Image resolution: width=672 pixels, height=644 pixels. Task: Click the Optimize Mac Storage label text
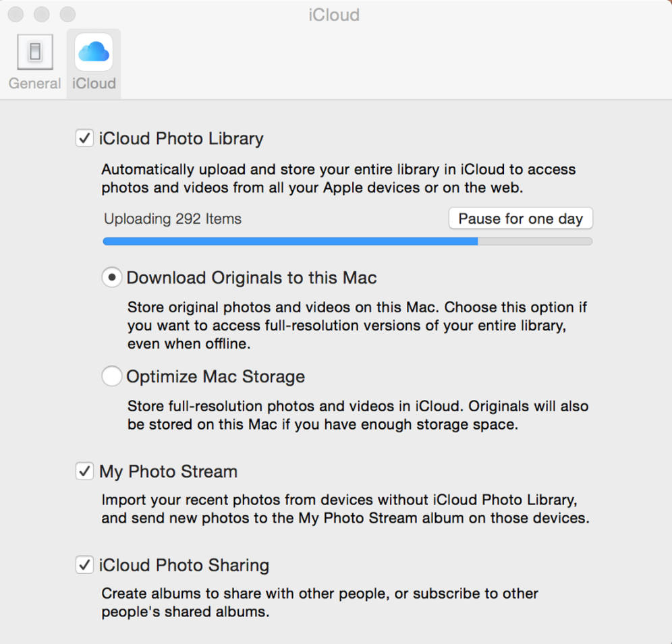(x=216, y=376)
